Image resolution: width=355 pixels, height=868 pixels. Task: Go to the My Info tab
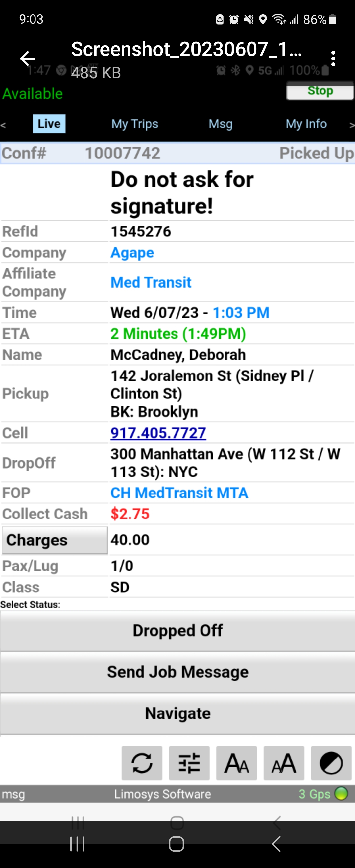tap(306, 124)
